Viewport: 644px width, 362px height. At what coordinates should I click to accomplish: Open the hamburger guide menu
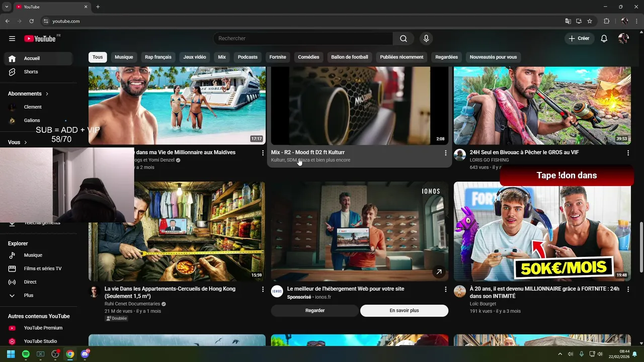pyautogui.click(x=12, y=39)
